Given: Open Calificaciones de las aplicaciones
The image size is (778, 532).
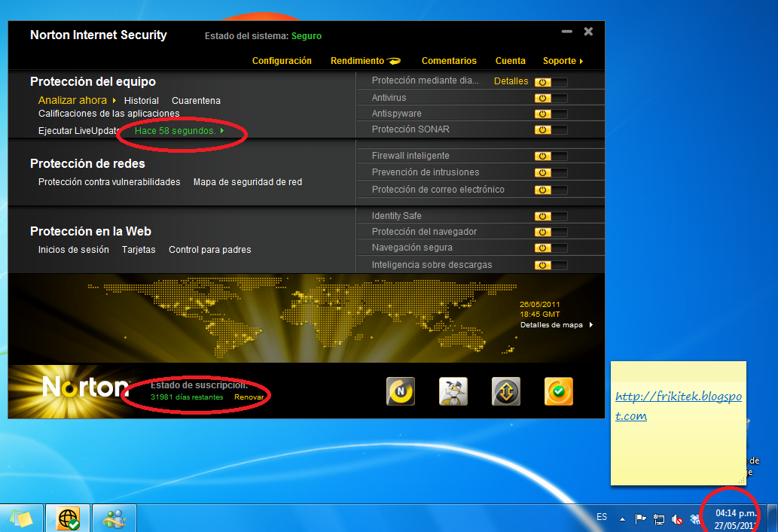Looking at the screenshot, I should (109, 114).
